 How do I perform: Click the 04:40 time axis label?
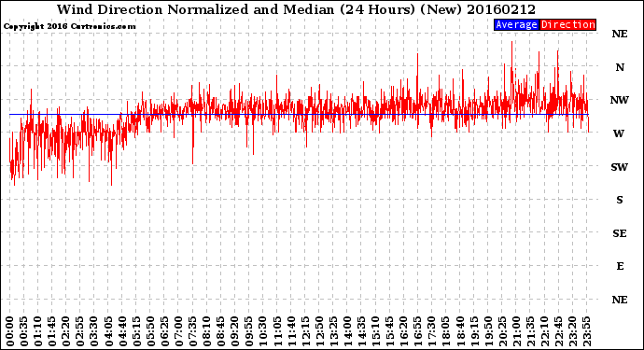(122, 331)
